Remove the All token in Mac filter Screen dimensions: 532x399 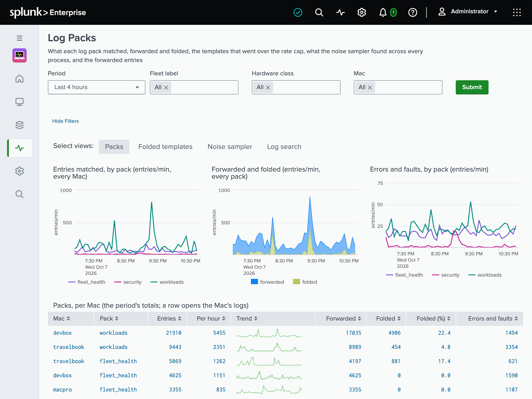pos(370,88)
